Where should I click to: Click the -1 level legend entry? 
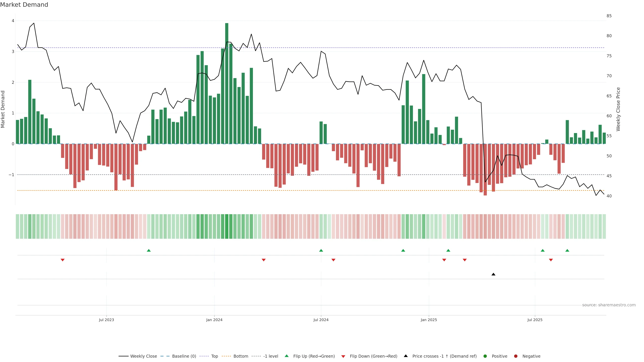click(271, 356)
